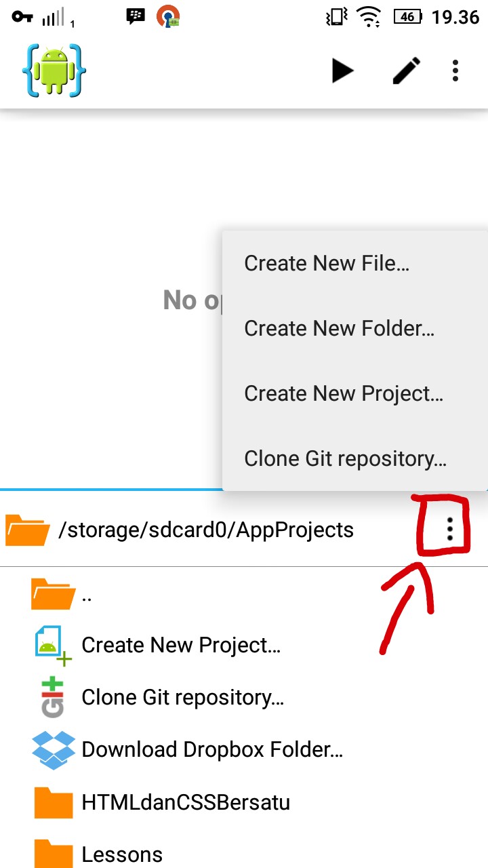488x868 pixels.
Task: Click Clone Git repository… in file list
Action: tap(182, 697)
